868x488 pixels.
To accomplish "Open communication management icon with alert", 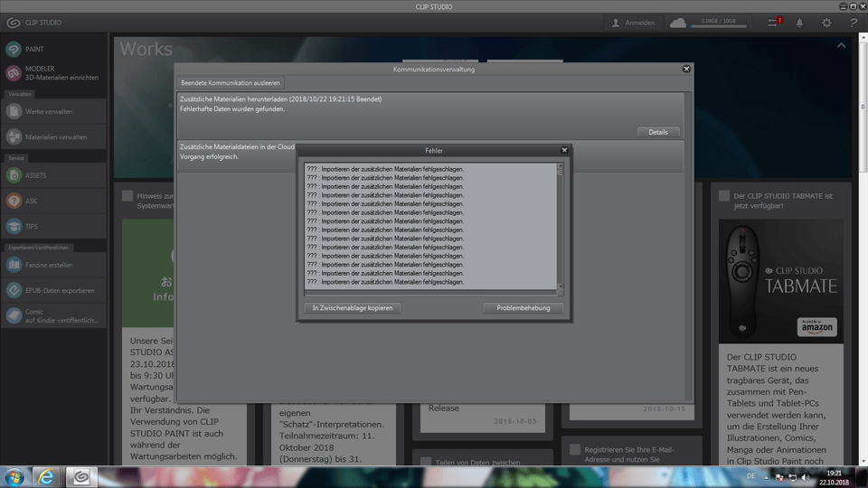I will coord(774,23).
